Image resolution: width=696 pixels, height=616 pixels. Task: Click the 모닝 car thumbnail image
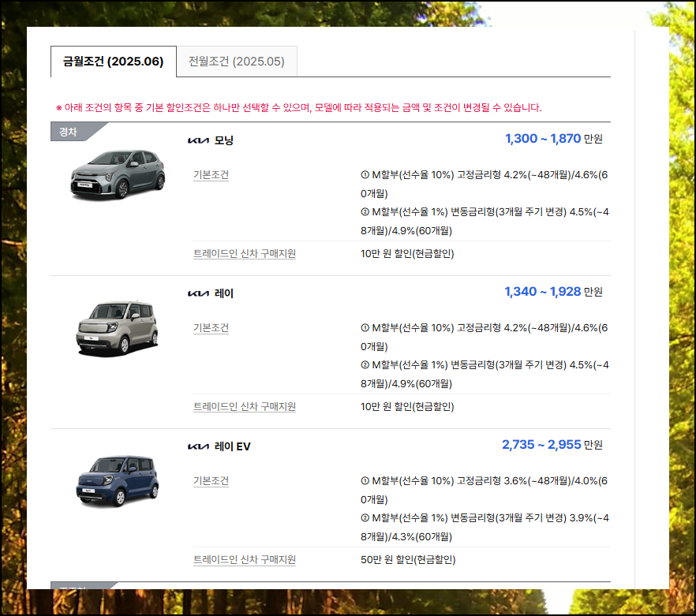pyautogui.click(x=118, y=175)
